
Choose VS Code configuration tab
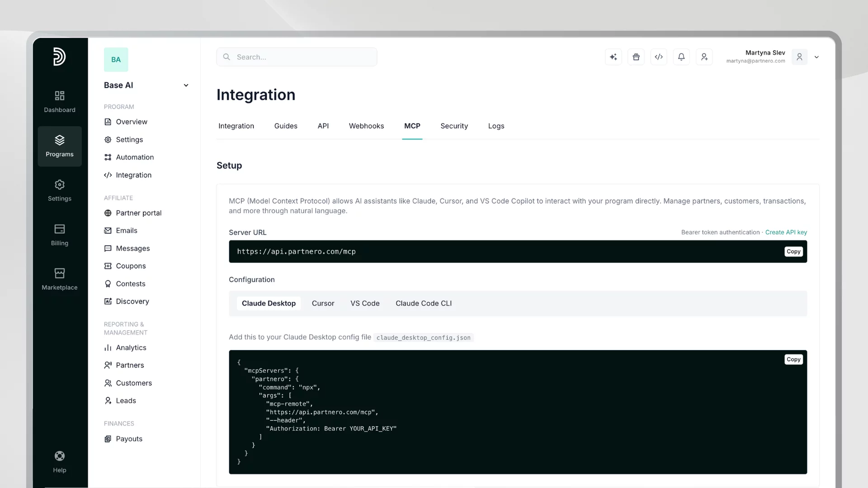[365, 303]
